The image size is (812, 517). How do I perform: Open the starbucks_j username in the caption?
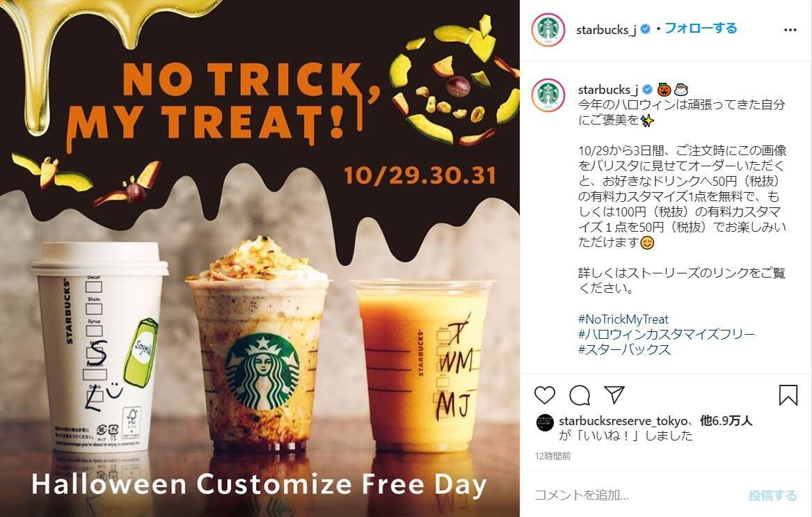point(608,90)
